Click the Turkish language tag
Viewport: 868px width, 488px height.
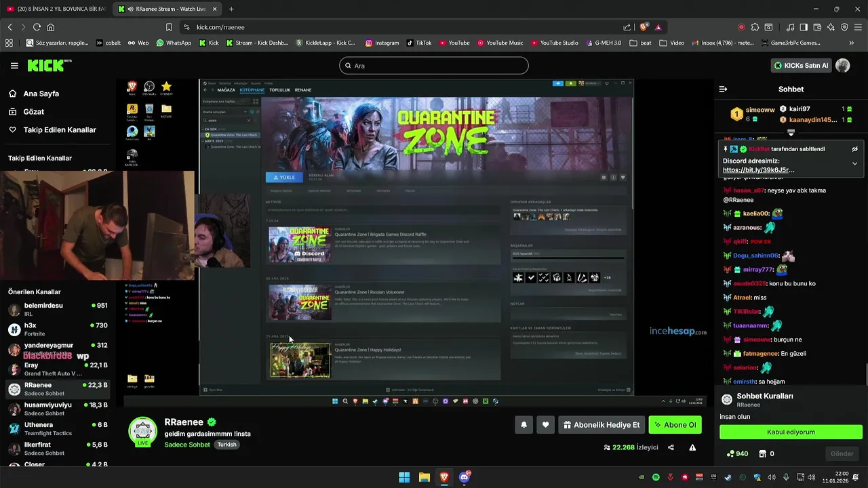pos(227,445)
